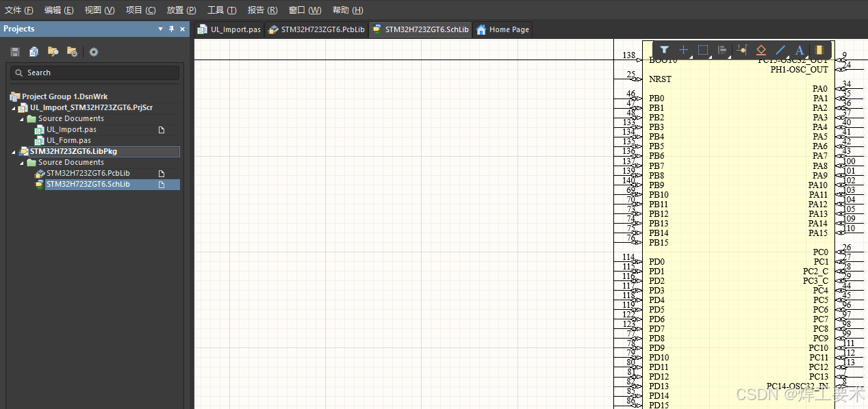The image size is (868, 409).
Task: Select STM32H723ZGT6.SchLib in project tree
Action: pyautogui.click(x=88, y=185)
